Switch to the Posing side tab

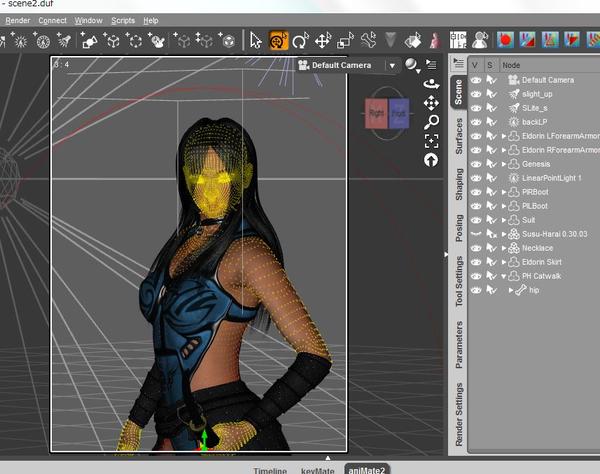pos(458,228)
